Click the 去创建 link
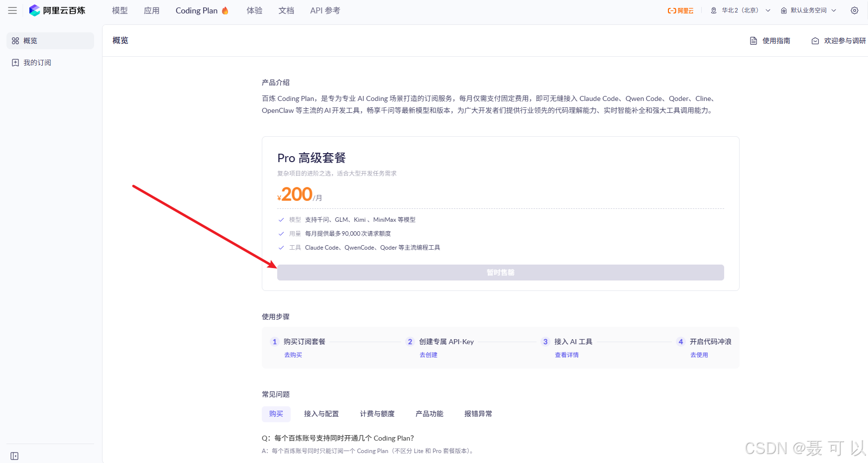The height and width of the screenshot is (463, 868). (429, 355)
